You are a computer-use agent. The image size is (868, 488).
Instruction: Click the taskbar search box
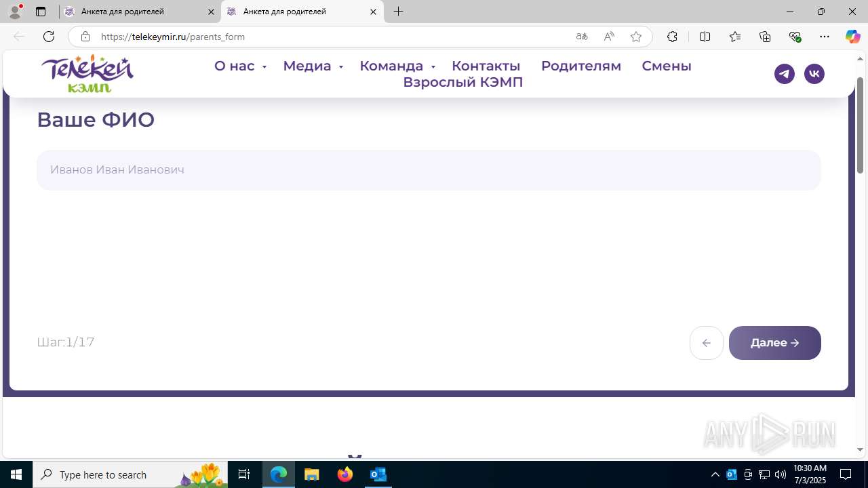(x=129, y=474)
